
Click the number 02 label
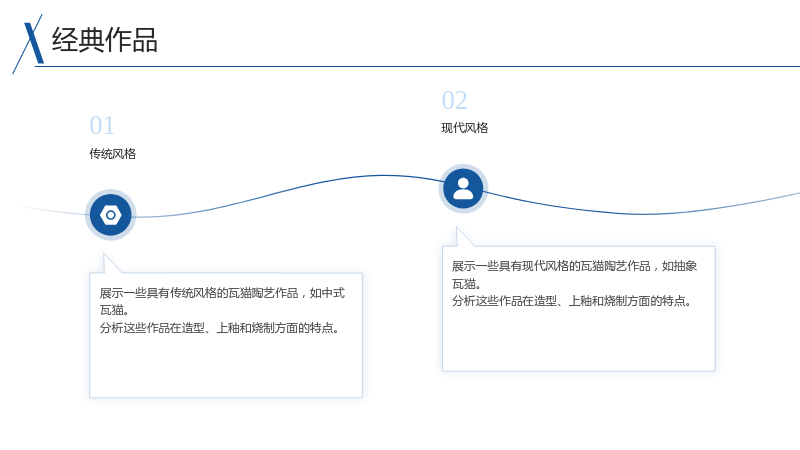pyautogui.click(x=454, y=100)
